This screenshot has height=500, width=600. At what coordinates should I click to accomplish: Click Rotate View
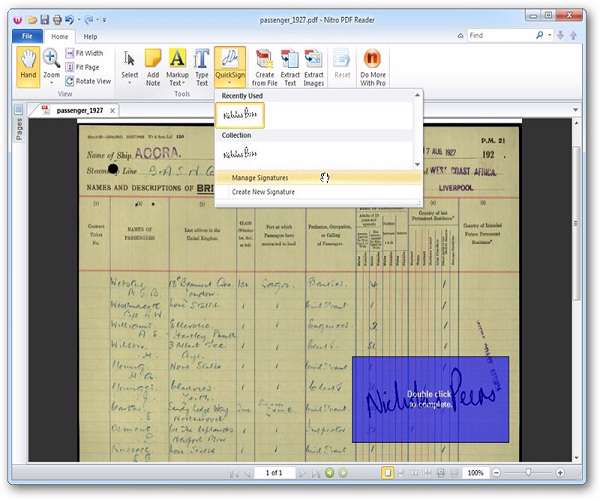[x=88, y=81]
